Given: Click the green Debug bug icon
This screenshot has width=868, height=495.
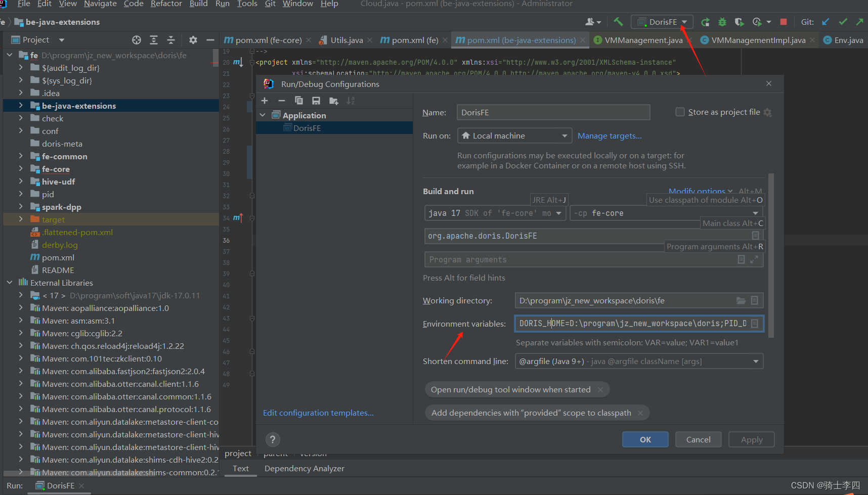Looking at the screenshot, I should (722, 22).
